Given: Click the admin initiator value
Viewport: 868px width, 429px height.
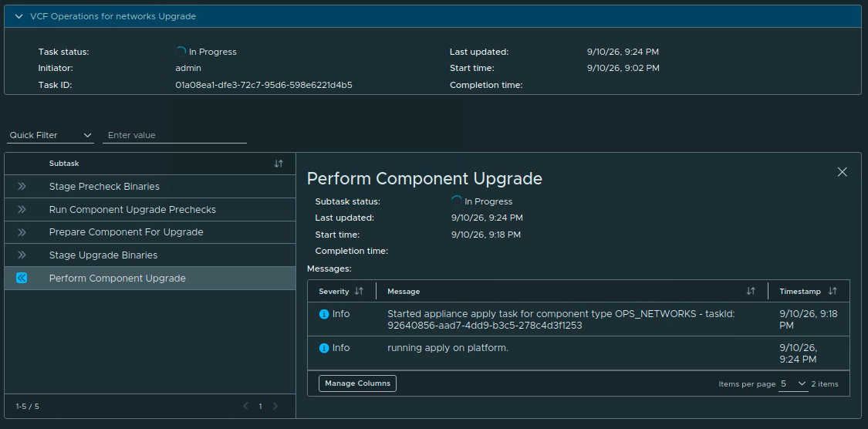Looking at the screenshot, I should [188, 69].
